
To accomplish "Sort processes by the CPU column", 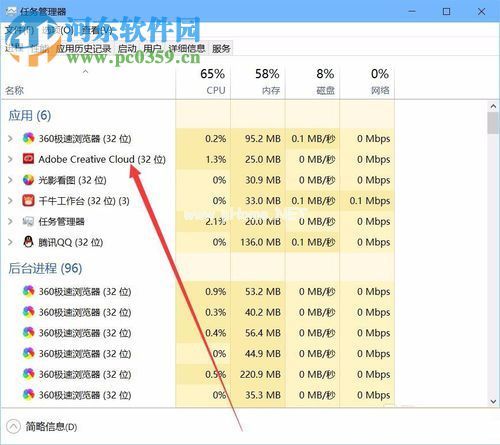I will point(203,82).
